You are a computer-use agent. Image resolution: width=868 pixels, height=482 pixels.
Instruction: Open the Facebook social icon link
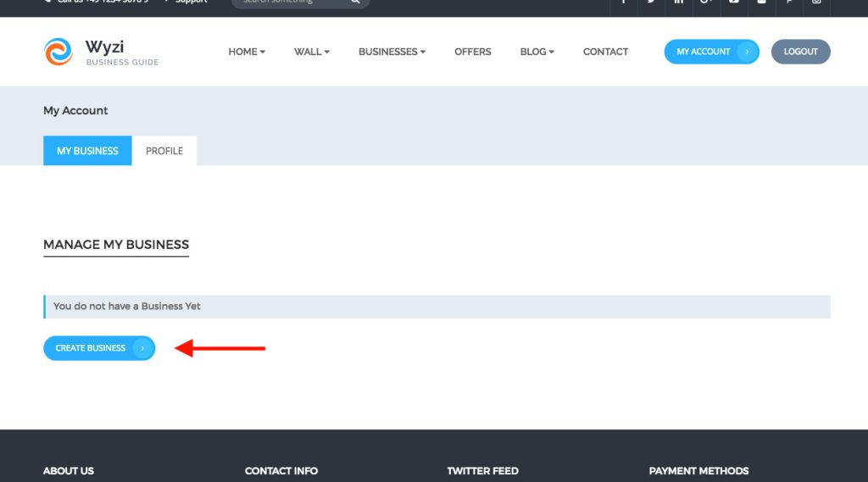coord(624,3)
